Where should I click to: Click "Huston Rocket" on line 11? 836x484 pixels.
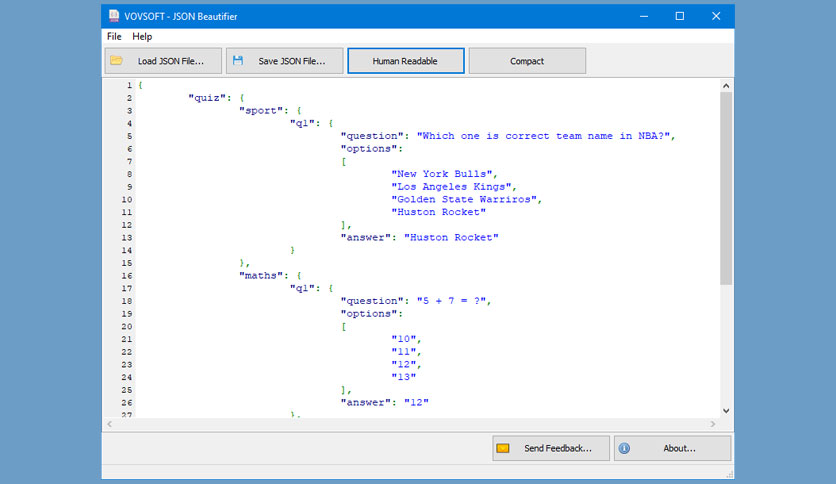[x=438, y=212]
